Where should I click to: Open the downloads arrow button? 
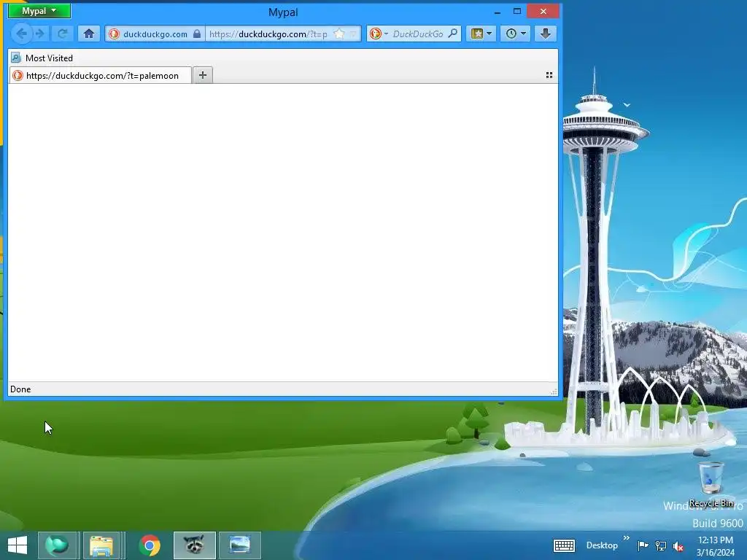[x=546, y=34]
